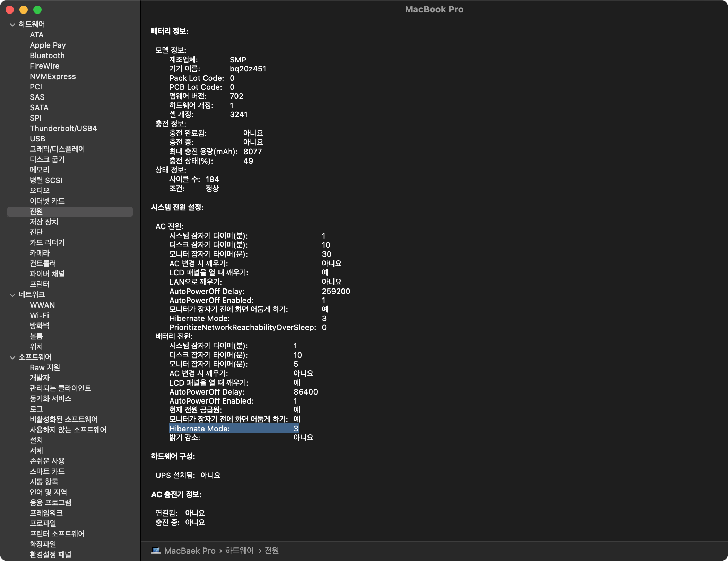Click MacBaek Pro in the path bar
Viewport: 728px width, 561px height.
tap(190, 551)
